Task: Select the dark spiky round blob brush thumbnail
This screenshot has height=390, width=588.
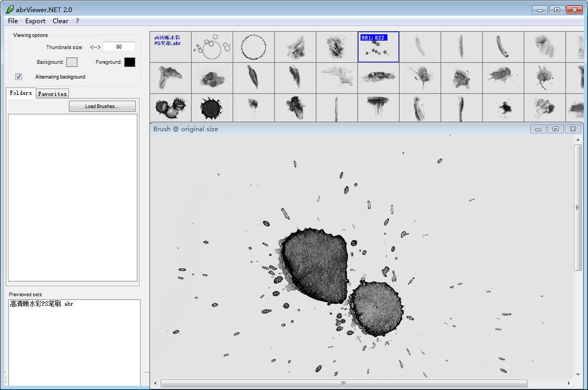Action: (x=212, y=108)
